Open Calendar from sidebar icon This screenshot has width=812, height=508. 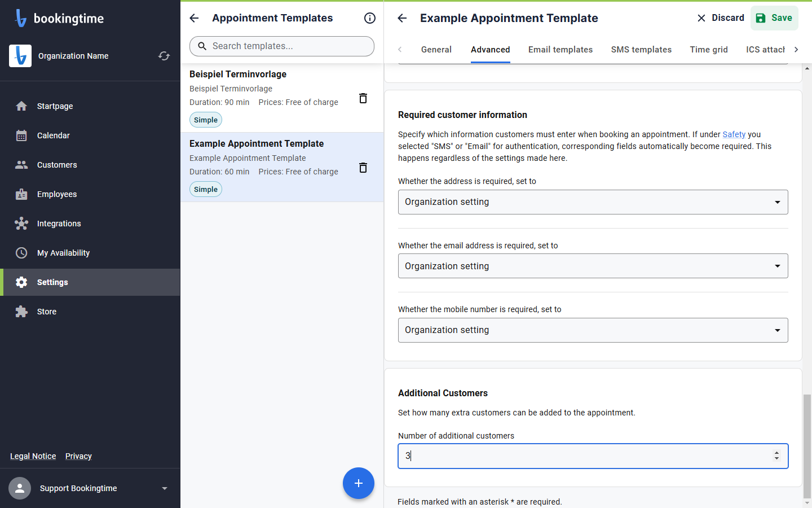click(x=21, y=135)
